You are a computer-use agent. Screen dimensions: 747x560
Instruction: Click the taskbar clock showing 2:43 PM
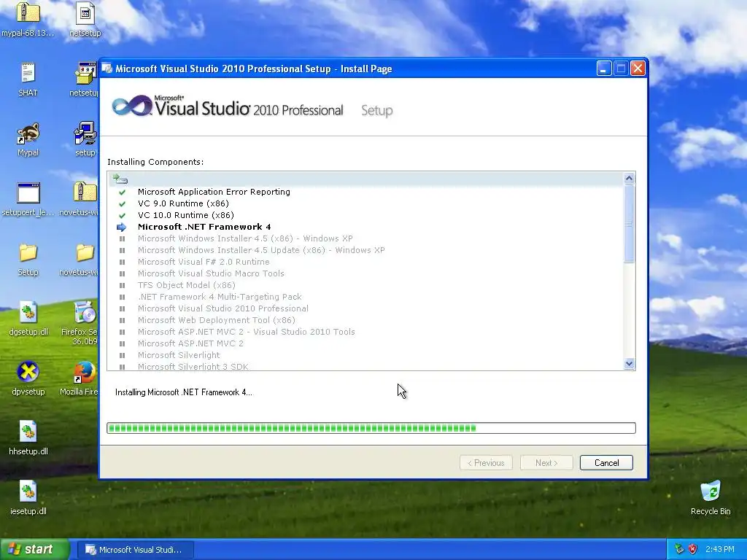coord(719,550)
